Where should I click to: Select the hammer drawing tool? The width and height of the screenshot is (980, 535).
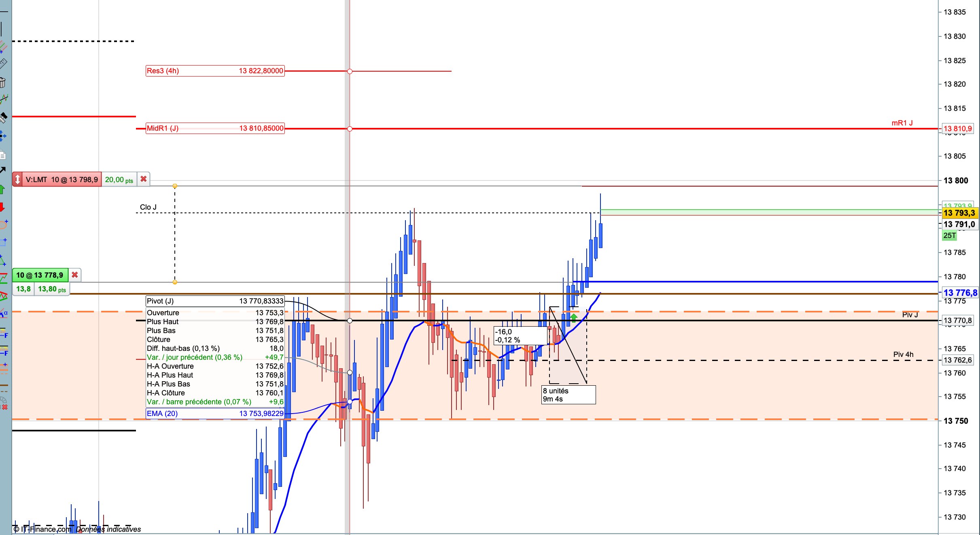3,118
